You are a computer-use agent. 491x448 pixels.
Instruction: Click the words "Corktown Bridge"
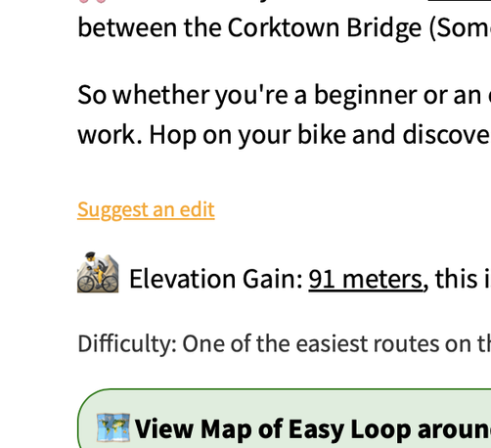(325, 27)
